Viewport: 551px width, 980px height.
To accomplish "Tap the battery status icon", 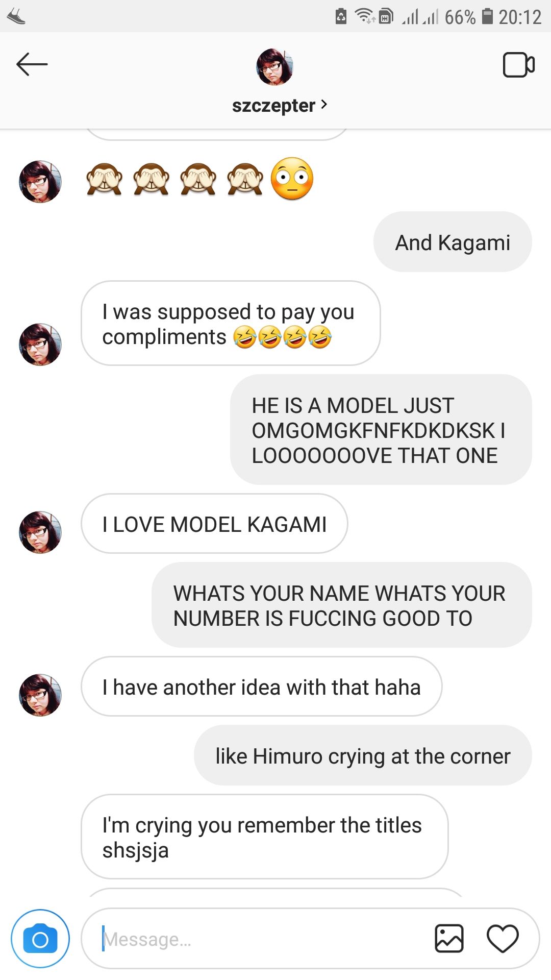I will (x=487, y=17).
